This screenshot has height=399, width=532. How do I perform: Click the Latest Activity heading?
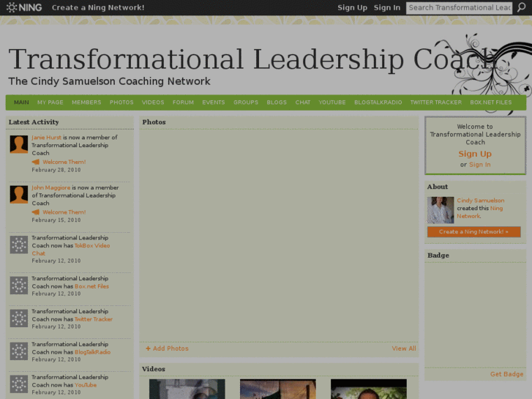(x=34, y=122)
